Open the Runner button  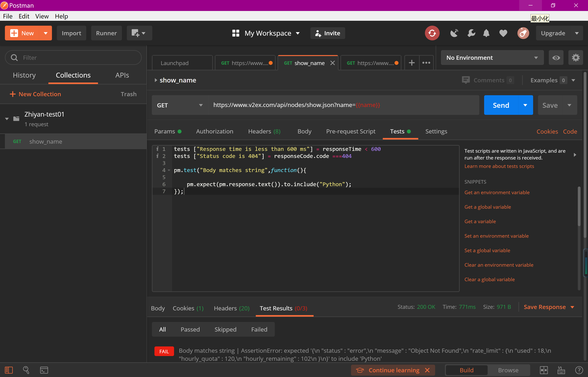coord(106,33)
